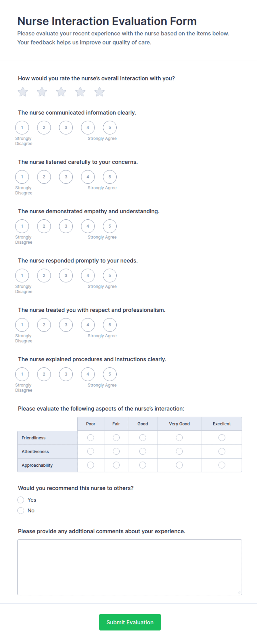Viewport: 257px width, 644px height.
Task: Mark Approachability as Poor
Action: 90,465
